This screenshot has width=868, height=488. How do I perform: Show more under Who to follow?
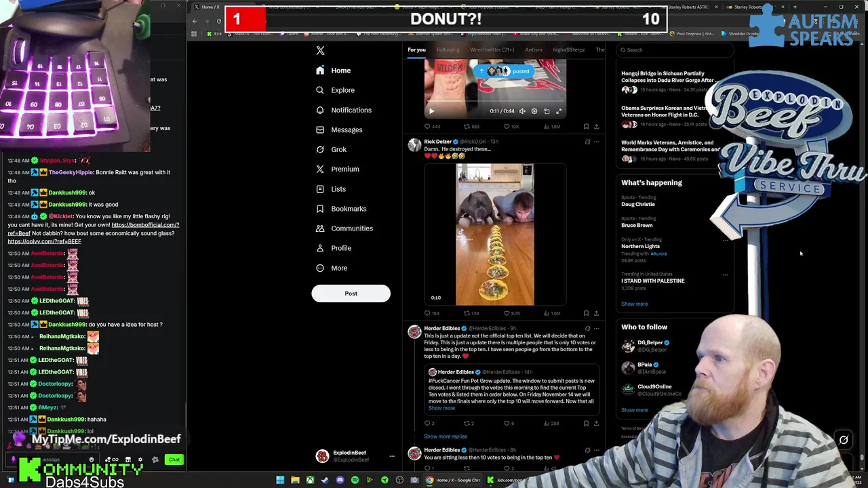tap(634, 410)
